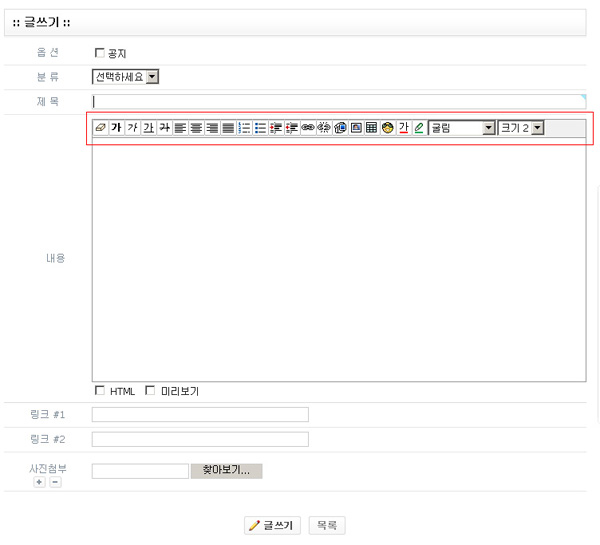Align text to the right
600x545 pixels.
coord(212,127)
